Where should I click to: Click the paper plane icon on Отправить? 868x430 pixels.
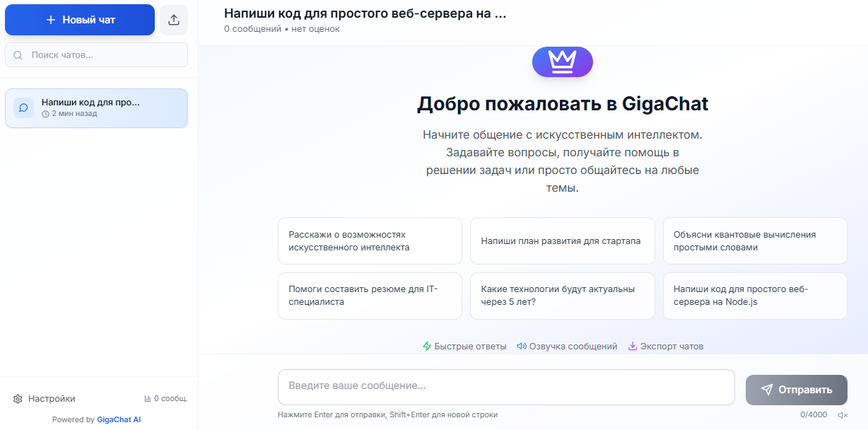tap(768, 390)
